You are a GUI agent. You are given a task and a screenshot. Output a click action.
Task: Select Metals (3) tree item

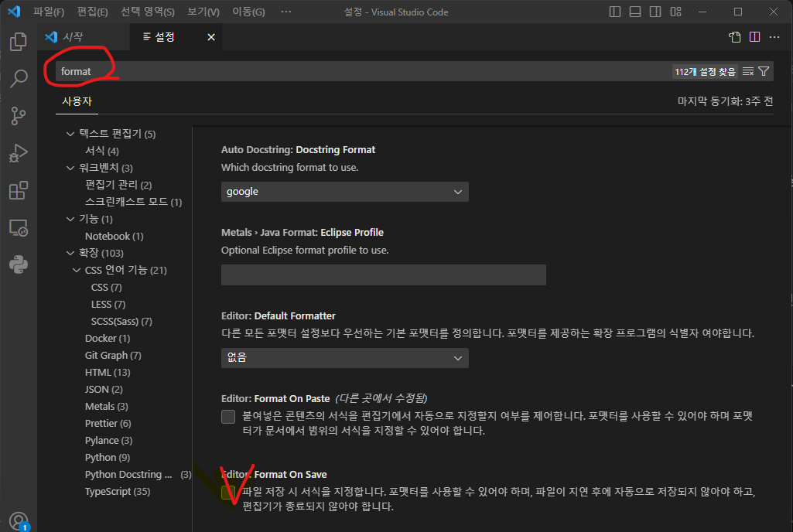[x=107, y=407]
